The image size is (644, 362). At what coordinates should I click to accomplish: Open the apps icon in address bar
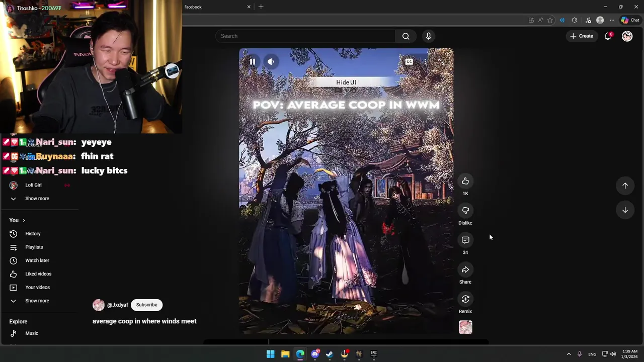pyautogui.click(x=531, y=20)
